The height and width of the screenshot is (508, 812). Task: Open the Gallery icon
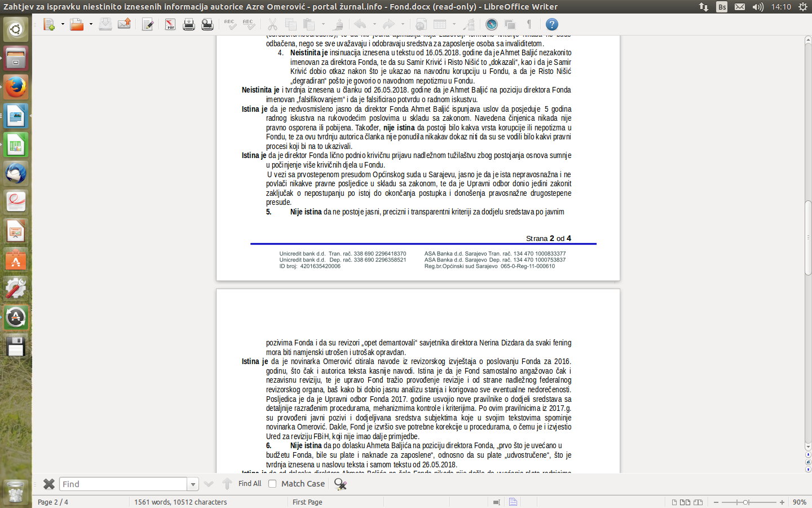tap(510, 24)
